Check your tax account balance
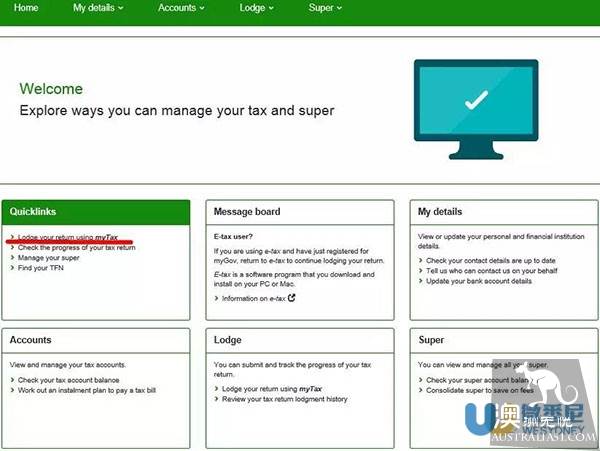The width and height of the screenshot is (600, 451). [x=68, y=380]
